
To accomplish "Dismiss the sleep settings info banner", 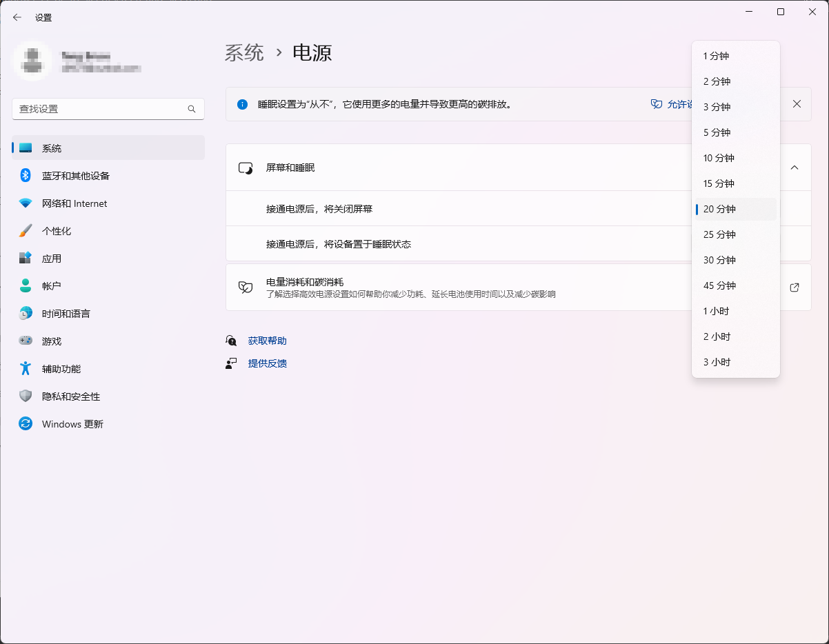I will pos(797,104).
